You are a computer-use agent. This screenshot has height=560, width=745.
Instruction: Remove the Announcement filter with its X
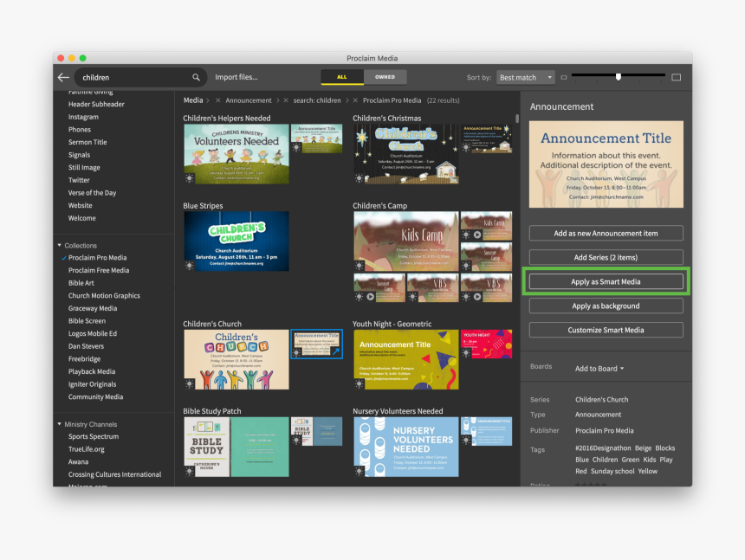(218, 100)
